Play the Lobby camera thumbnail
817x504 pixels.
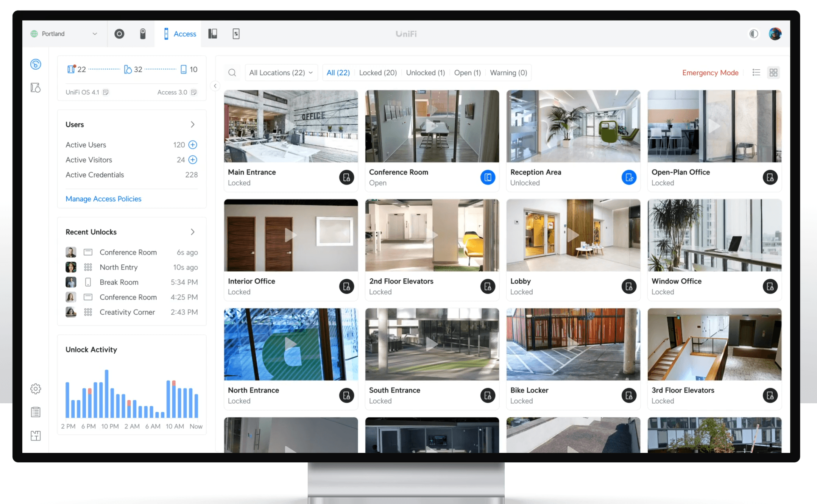pyautogui.click(x=573, y=235)
